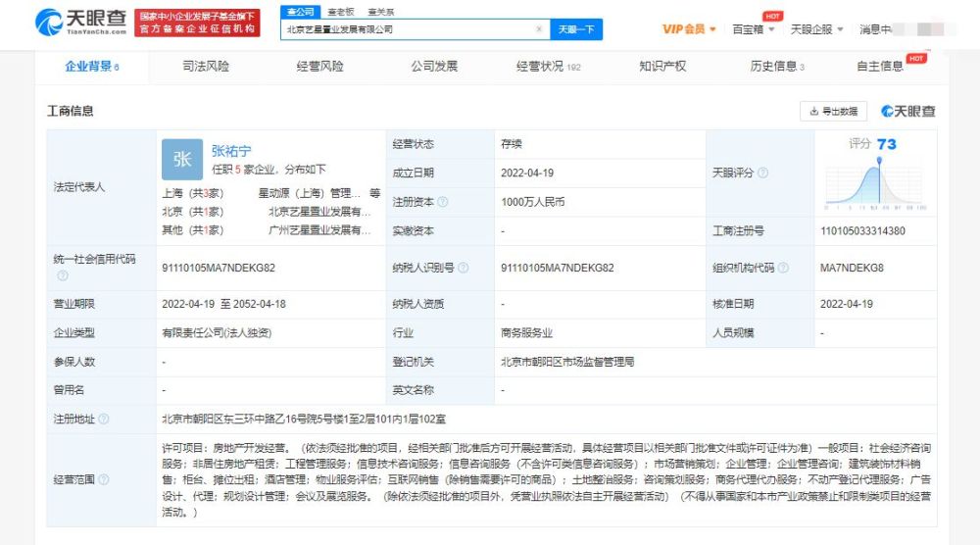
Task: Clear the search box with X icon
Action: pyautogui.click(x=538, y=29)
